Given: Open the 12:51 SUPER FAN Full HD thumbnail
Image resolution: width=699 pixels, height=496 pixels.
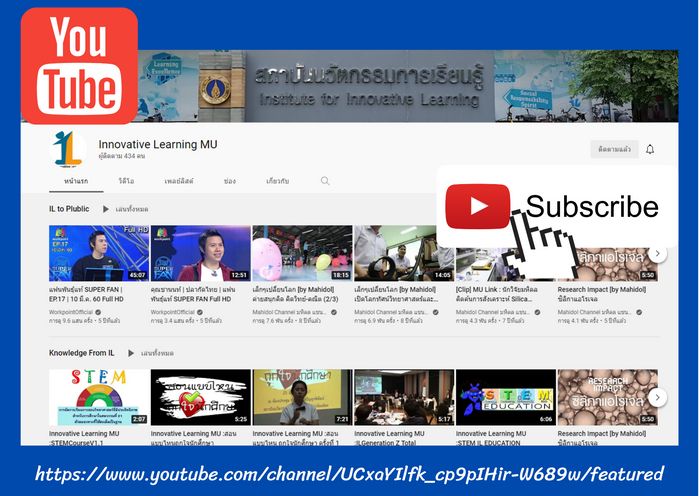Looking at the screenshot, I should [x=200, y=253].
